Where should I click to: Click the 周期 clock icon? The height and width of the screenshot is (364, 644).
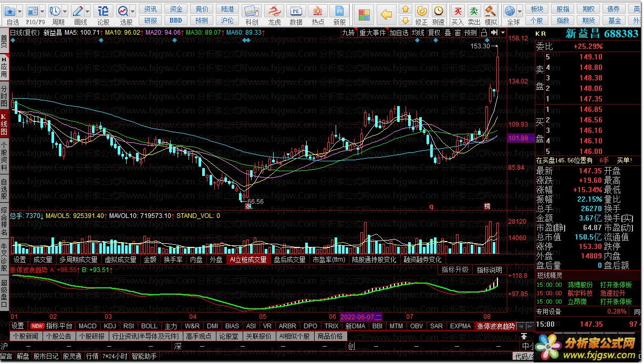pyautogui.click(x=55, y=11)
